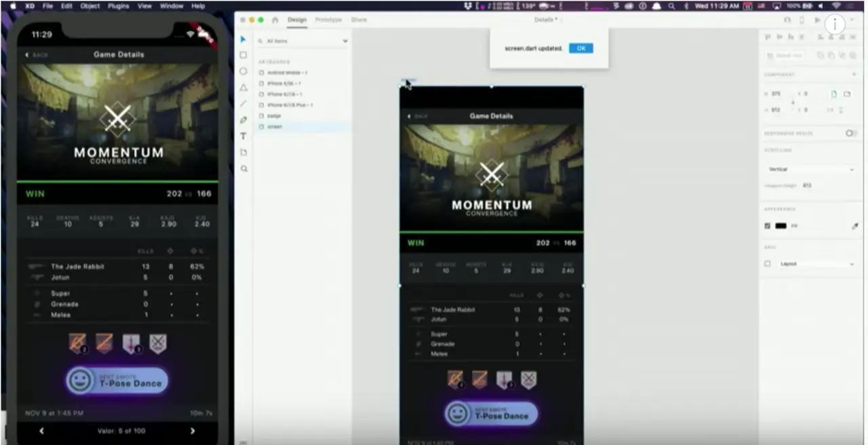Select the Text tool
868x445 pixels.
(243, 136)
